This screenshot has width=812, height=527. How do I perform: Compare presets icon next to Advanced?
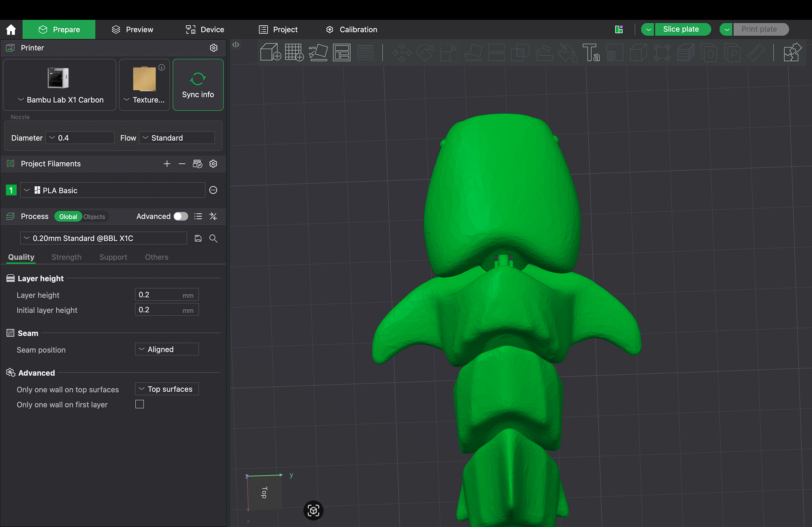(x=213, y=216)
